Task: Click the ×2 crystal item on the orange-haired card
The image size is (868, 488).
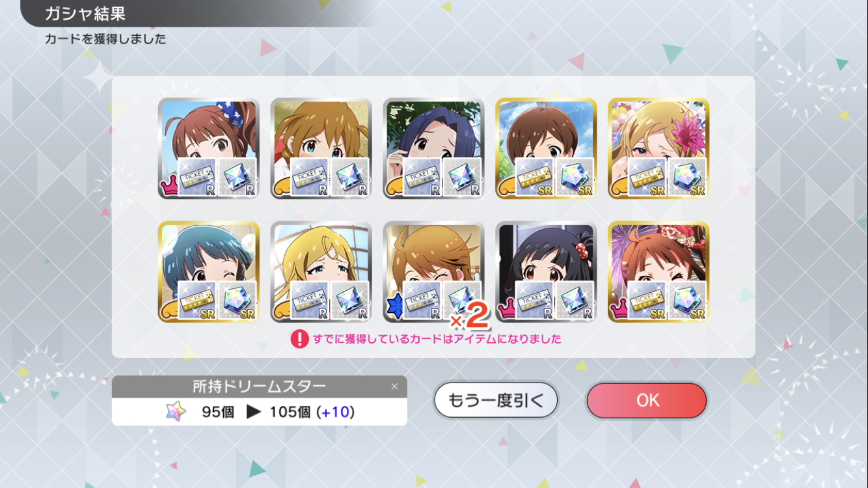Action: pos(463,301)
